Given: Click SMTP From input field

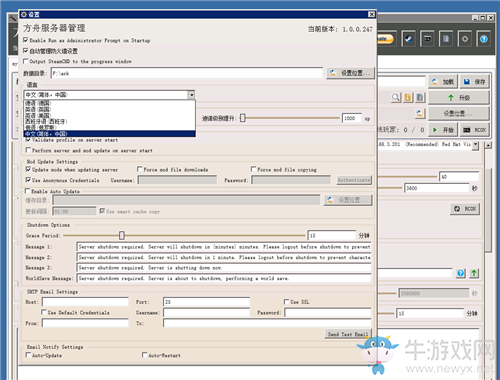Looking at the screenshot, I should click(x=85, y=323).
